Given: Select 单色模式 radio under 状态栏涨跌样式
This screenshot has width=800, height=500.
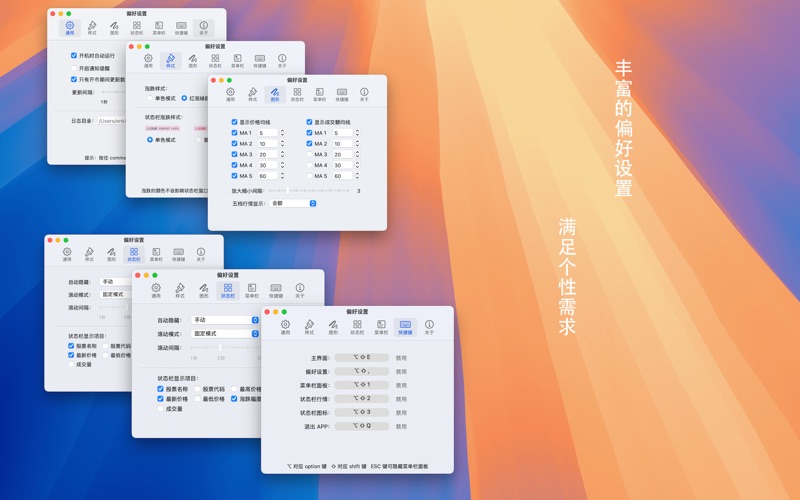Looking at the screenshot, I should tap(150, 140).
